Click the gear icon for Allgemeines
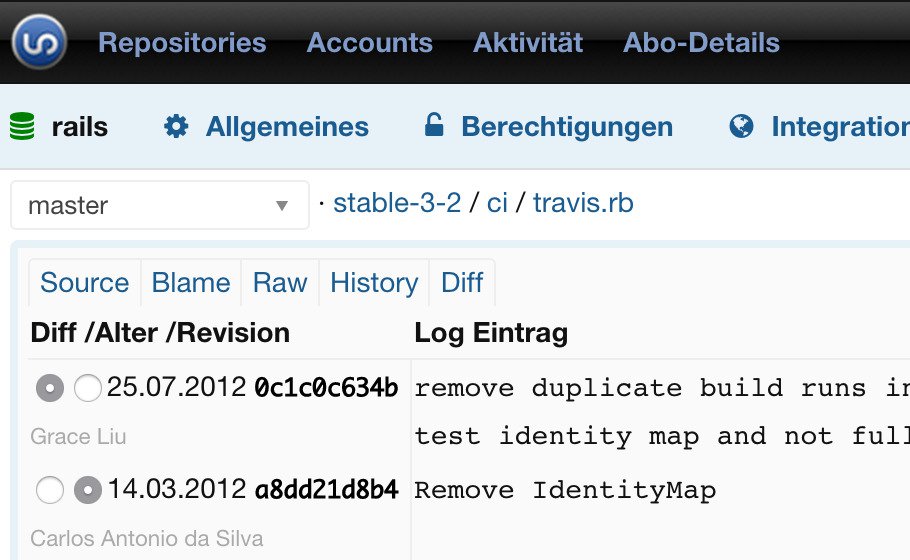 tap(176, 127)
